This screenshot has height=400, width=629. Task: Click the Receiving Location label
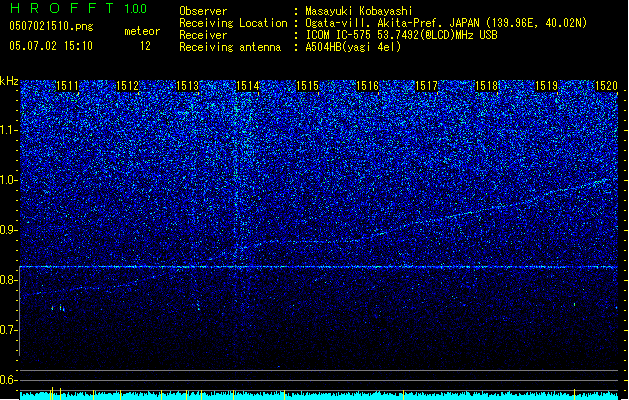click(x=233, y=23)
